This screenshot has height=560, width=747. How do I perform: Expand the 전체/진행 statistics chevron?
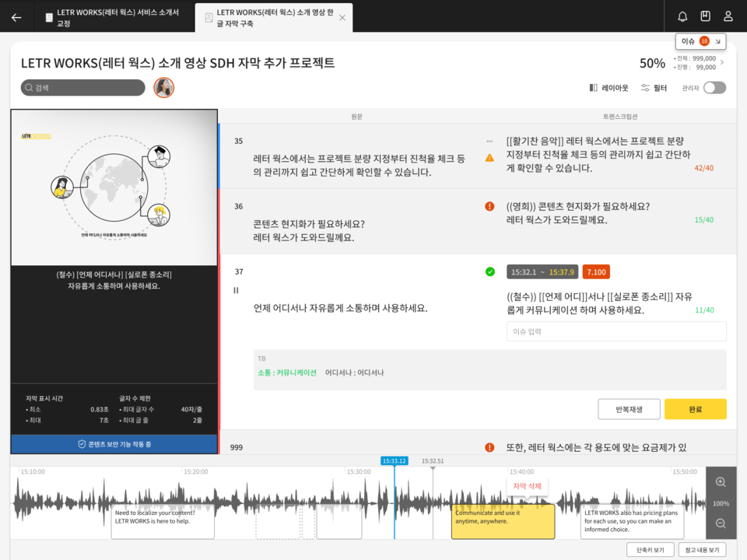(722, 62)
